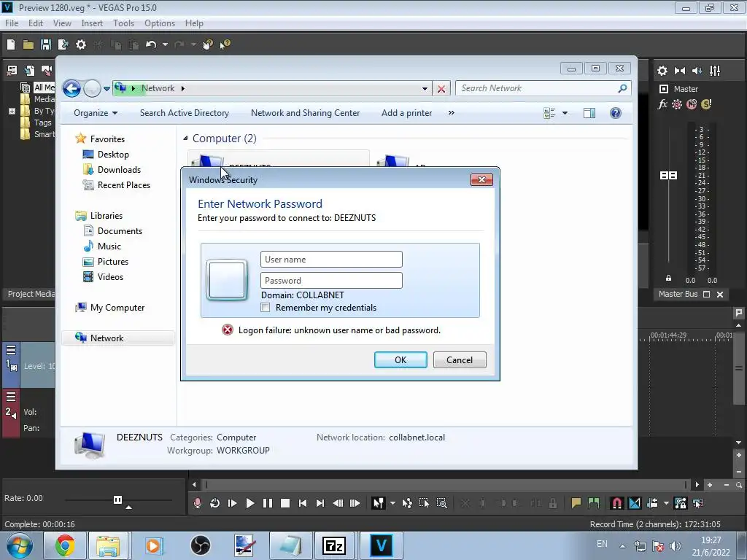Create a new project in VEGAS toolbar
The image size is (747, 560).
[11, 44]
